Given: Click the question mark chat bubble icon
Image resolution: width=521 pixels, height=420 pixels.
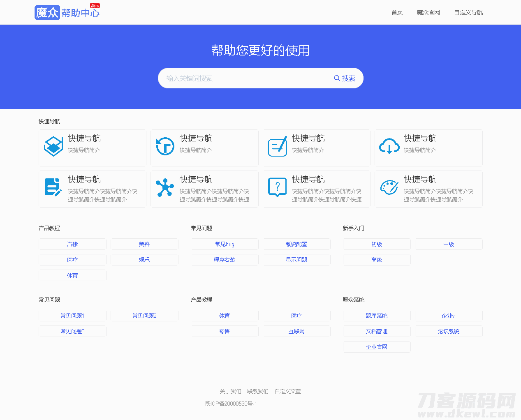Looking at the screenshot, I should click(277, 187).
